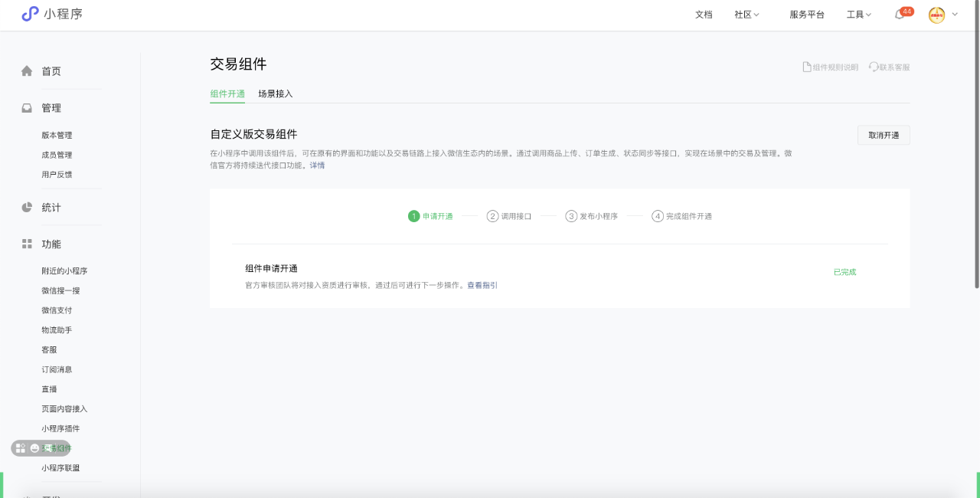Click the floating widget smiley icon
This screenshot has height=498, width=980.
pos(34,448)
